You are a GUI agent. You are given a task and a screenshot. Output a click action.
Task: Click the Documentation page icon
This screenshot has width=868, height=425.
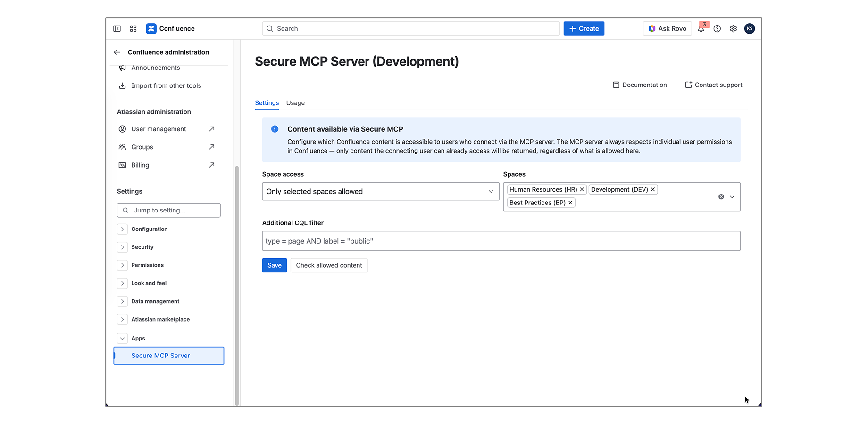click(616, 85)
